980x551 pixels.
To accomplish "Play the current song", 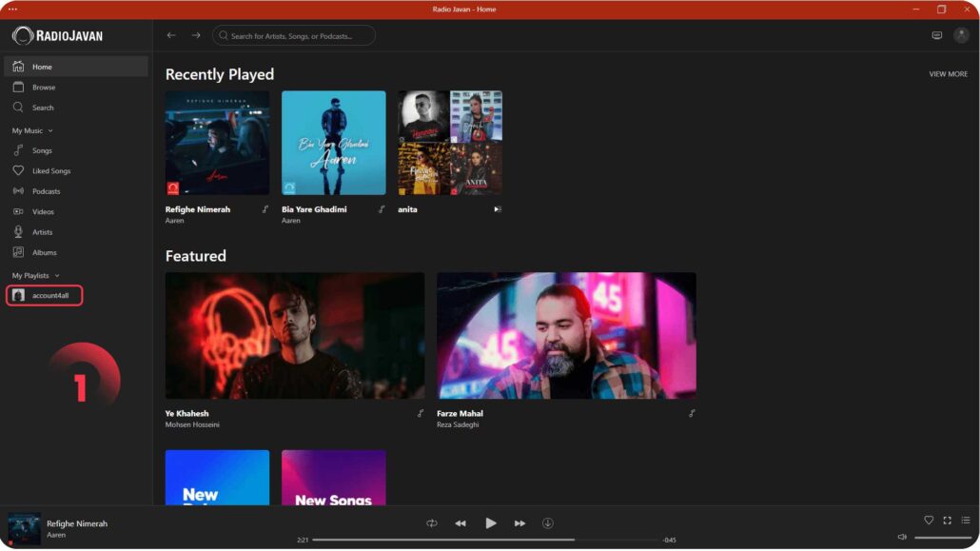I will point(491,523).
